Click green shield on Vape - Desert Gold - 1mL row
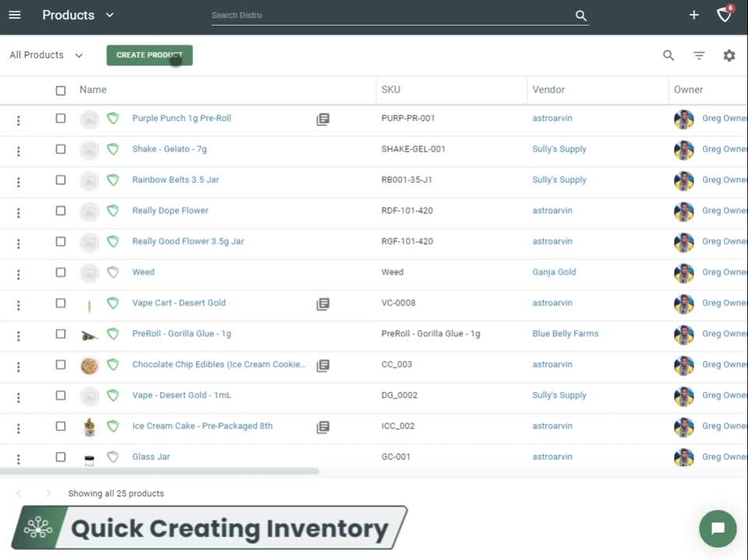The image size is (748, 560). point(113,395)
